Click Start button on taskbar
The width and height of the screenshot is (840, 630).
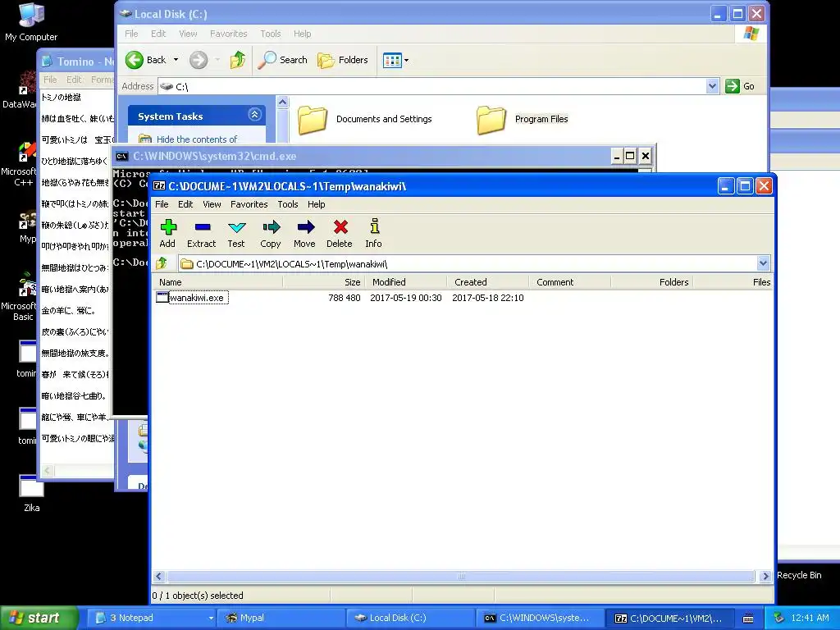[x=39, y=618]
